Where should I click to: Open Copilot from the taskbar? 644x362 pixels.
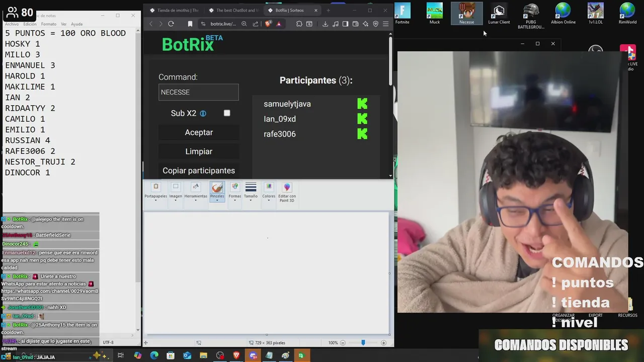[137, 355]
